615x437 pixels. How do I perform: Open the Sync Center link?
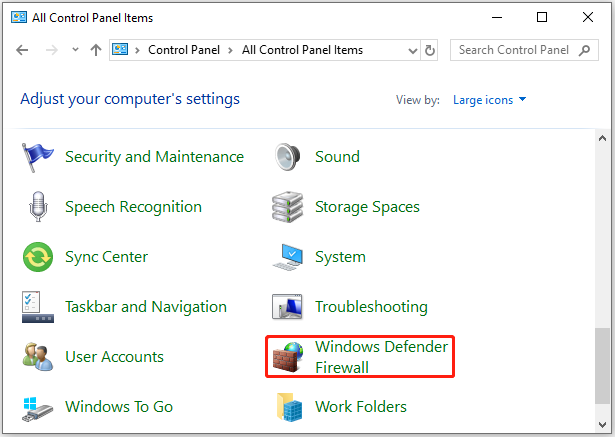(x=106, y=257)
